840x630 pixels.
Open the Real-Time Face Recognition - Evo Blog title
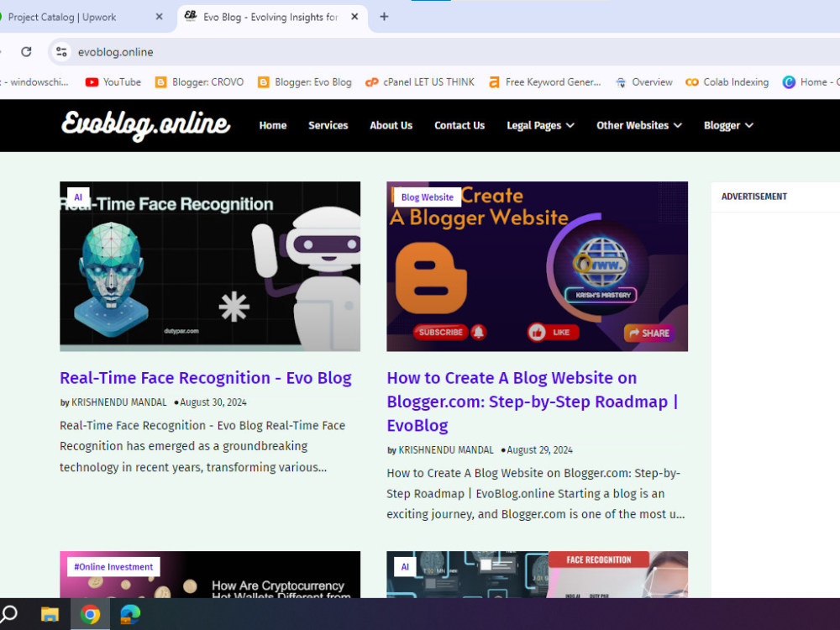point(205,378)
